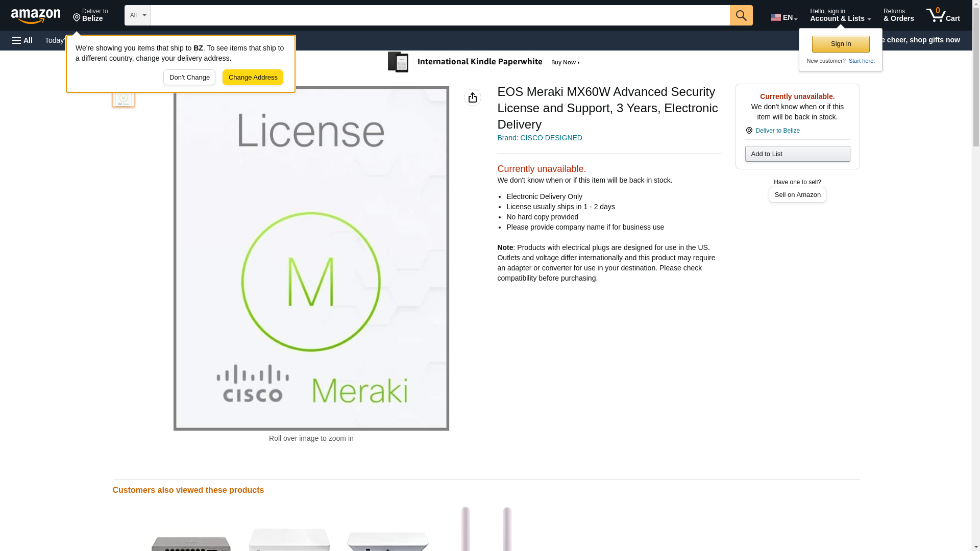
Task: Click inside the search input field
Action: pos(439,15)
